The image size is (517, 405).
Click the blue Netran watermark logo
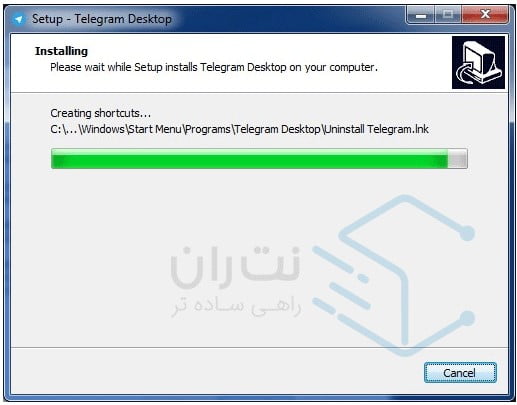[393, 274]
